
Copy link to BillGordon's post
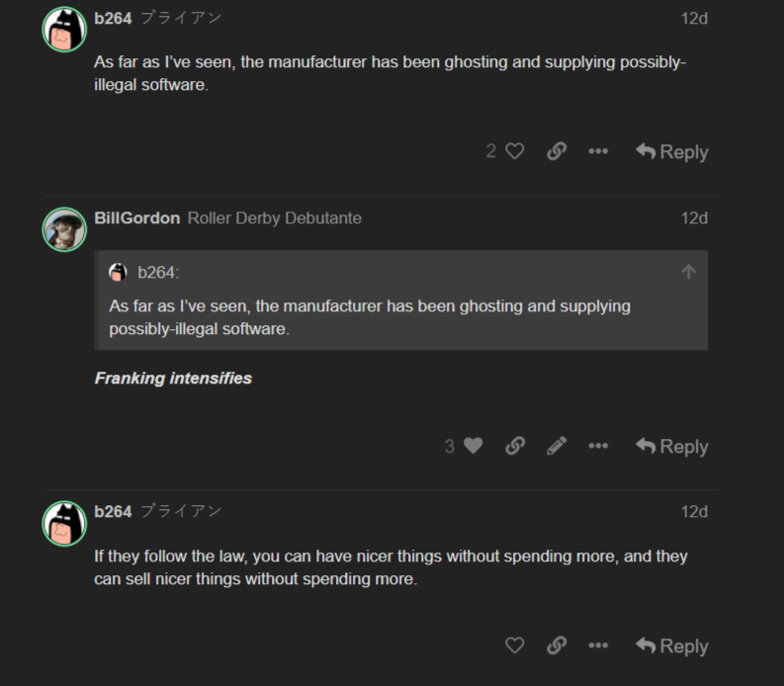click(515, 446)
